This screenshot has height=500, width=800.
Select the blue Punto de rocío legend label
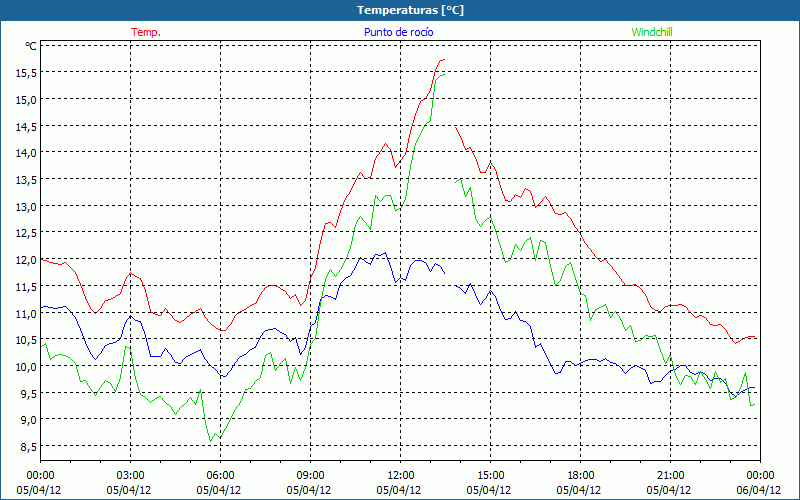click(398, 32)
